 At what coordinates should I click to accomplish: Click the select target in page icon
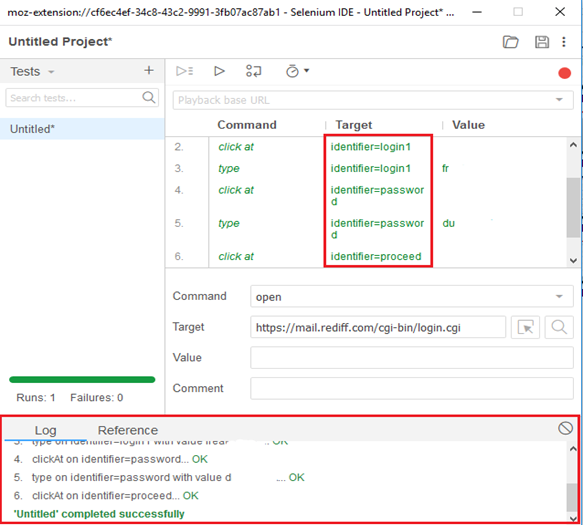pos(525,327)
